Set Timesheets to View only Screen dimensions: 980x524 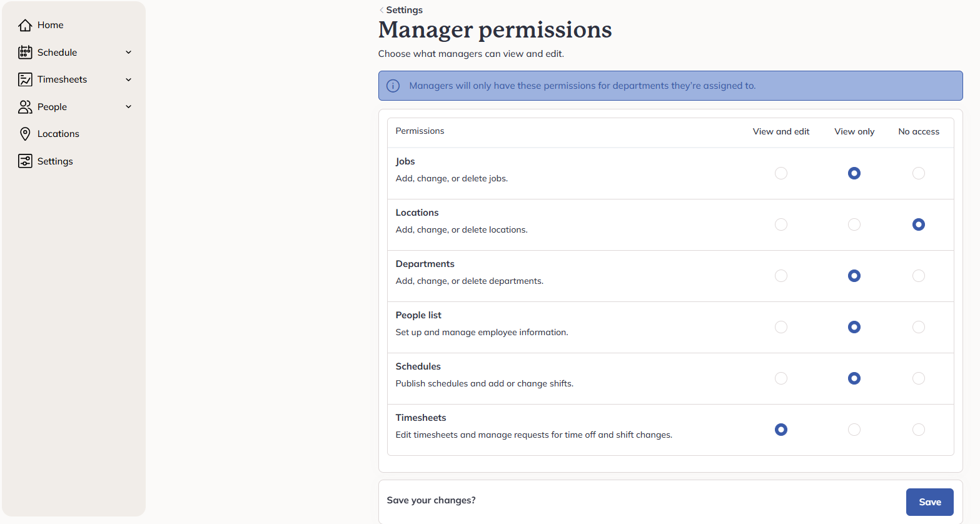tap(854, 430)
